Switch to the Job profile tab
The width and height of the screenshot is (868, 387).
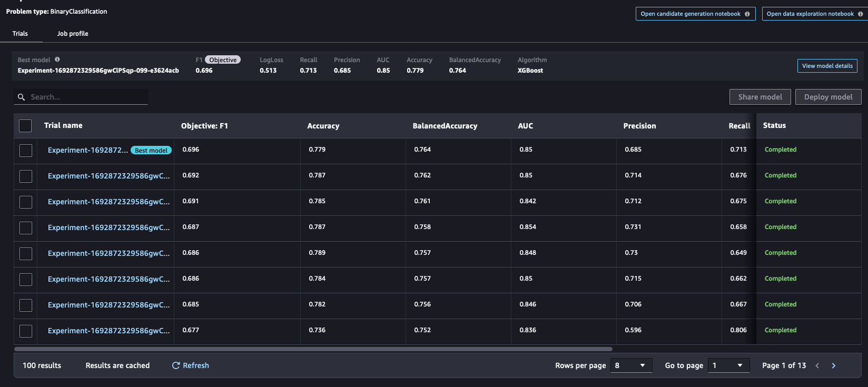[73, 34]
